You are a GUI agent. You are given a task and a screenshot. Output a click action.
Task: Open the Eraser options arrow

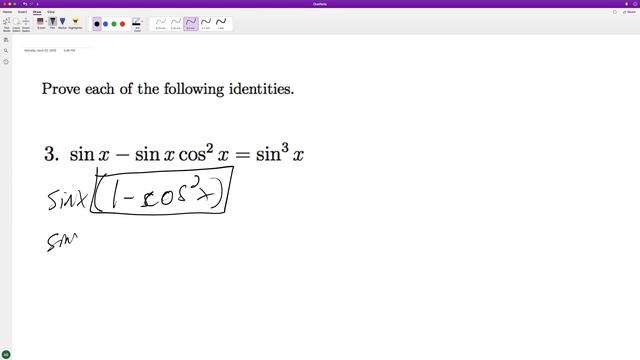[x=46, y=21]
